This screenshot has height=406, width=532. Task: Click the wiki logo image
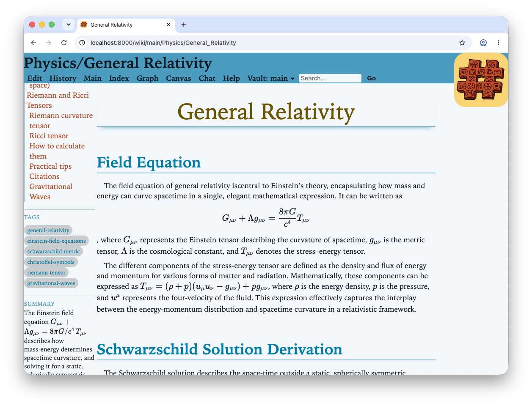pyautogui.click(x=481, y=80)
